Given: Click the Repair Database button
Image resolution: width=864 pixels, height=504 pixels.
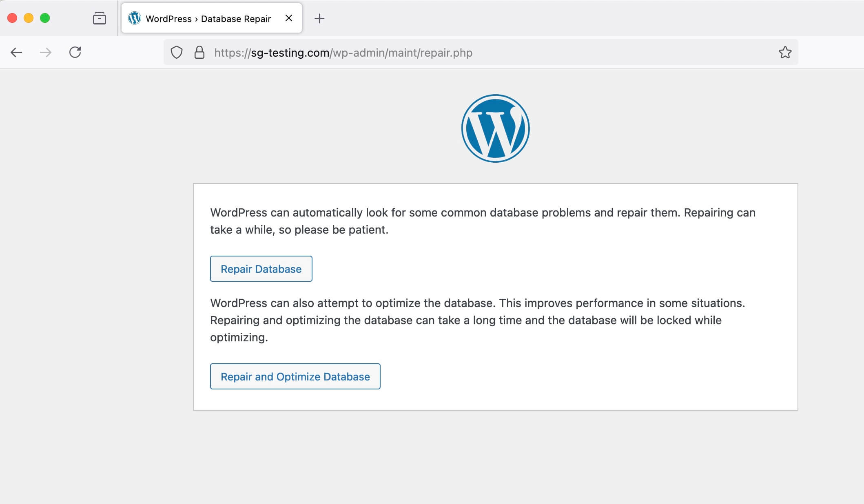Looking at the screenshot, I should (x=261, y=269).
